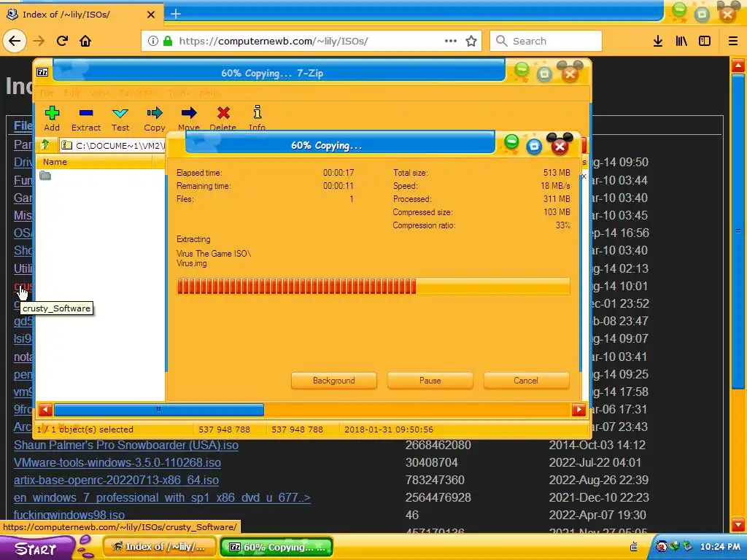Click the browser address bar URL
The width and height of the screenshot is (747, 560).
(x=274, y=41)
